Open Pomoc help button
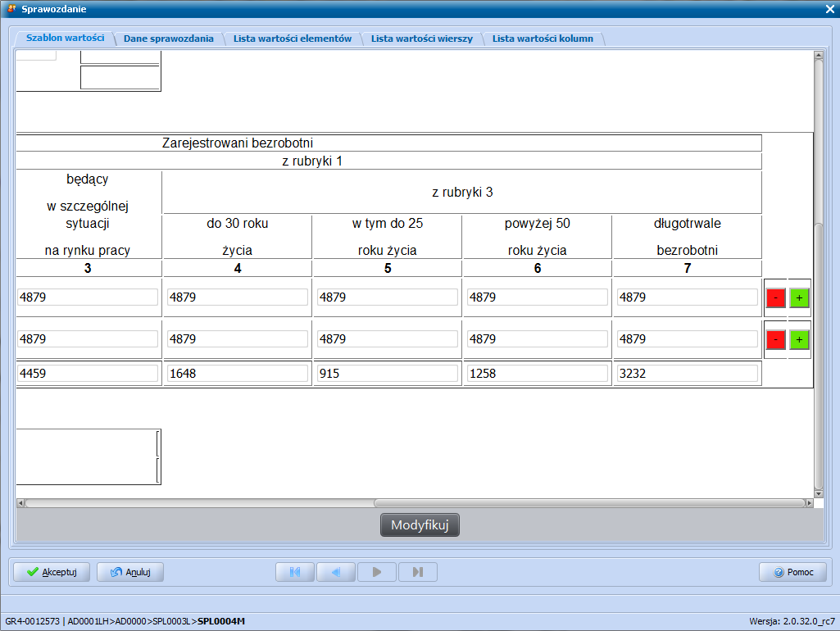The width and height of the screenshot is (840, 631). pyautogui.click(x=792, y=572)
